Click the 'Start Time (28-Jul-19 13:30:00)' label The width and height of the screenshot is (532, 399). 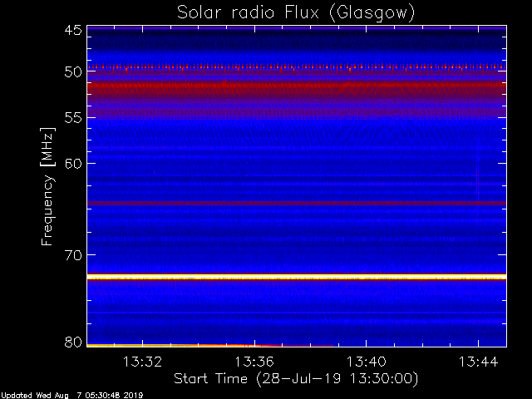296,379
